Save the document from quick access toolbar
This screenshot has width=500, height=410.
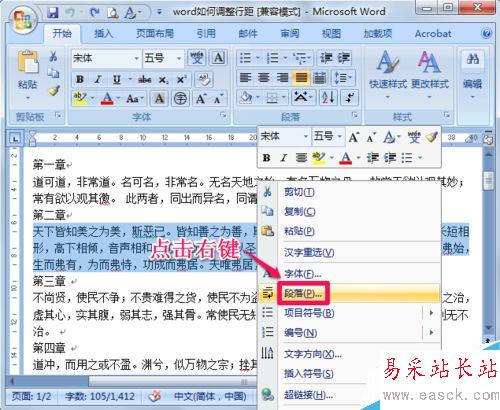[x=53, y=13]
